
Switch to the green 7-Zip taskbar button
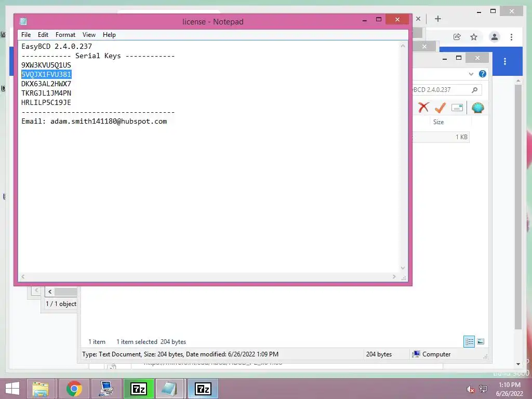click(x=139, y=389)
